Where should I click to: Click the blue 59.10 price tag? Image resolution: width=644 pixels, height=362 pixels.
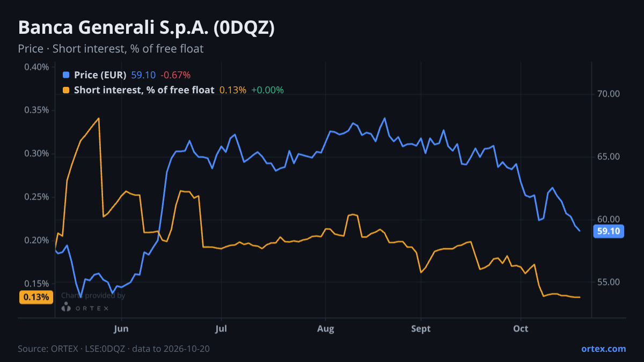pyautogui.click(x=609, y=232)
